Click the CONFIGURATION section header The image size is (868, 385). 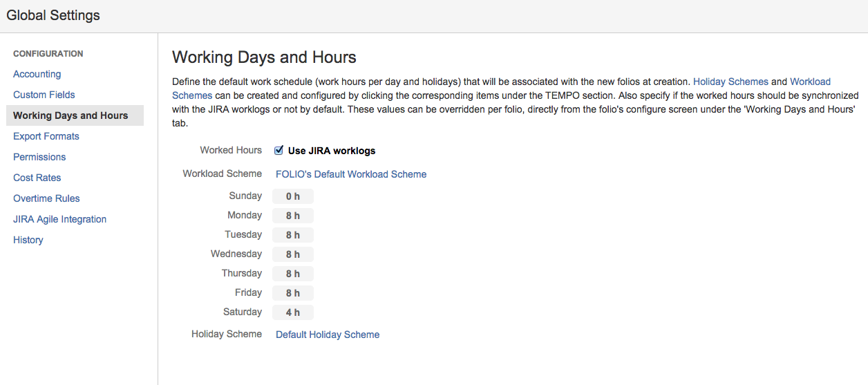[48, 53]
